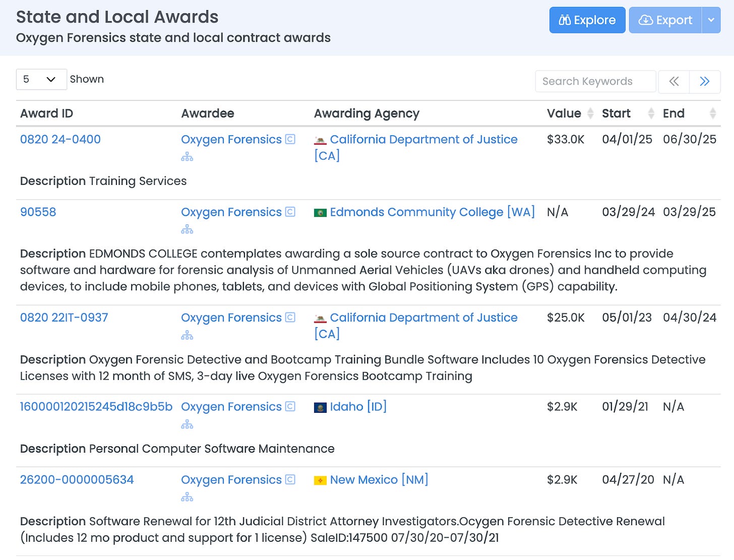Select the $33.0K value cell

click(566, 139)
